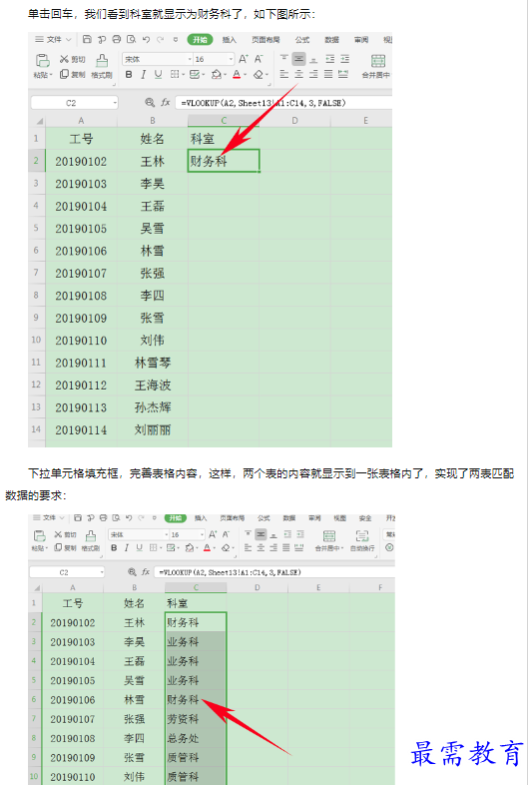Toggle Bold in the lower spreadsheet ribbon
The width and height of the screenshot is (532, 785).
point(114,548)
